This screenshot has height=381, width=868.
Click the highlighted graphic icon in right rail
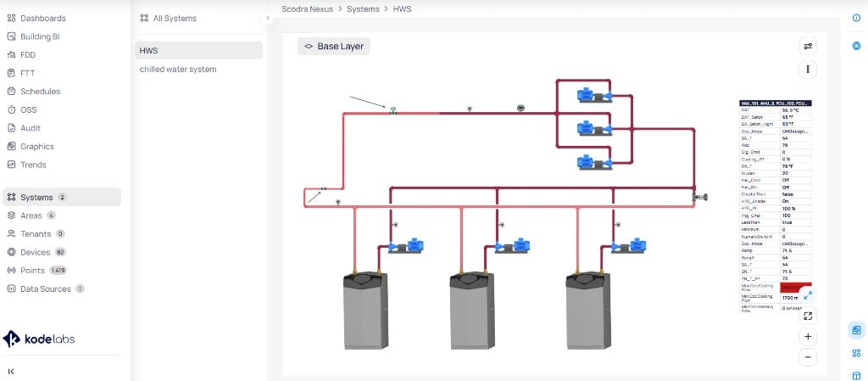856,331
